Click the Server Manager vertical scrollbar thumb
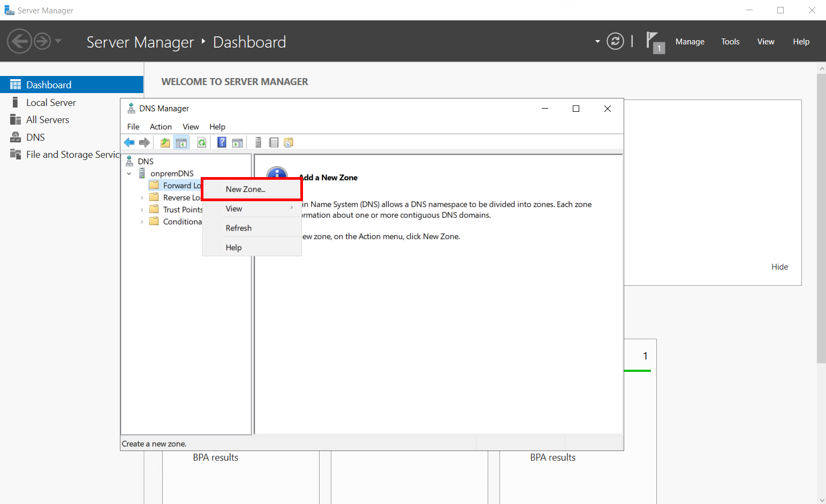 coord(821,218)
